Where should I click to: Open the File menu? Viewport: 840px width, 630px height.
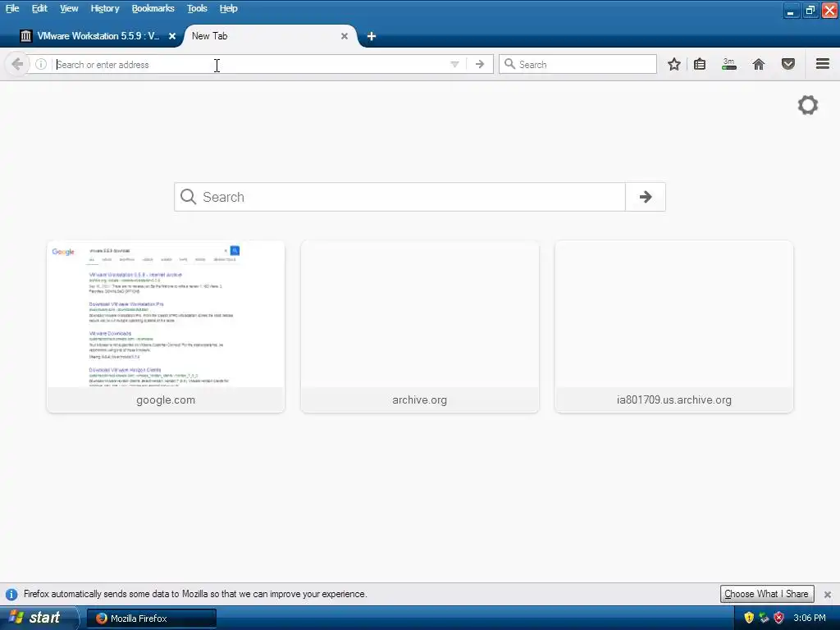[x=12, y=8]
